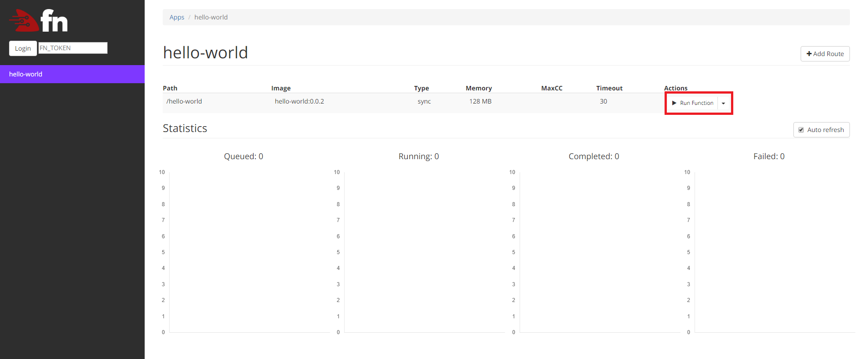Screen dimensions: 868x359
Task: Click hello-world breadcrumb text
Action: click(211, 17)
